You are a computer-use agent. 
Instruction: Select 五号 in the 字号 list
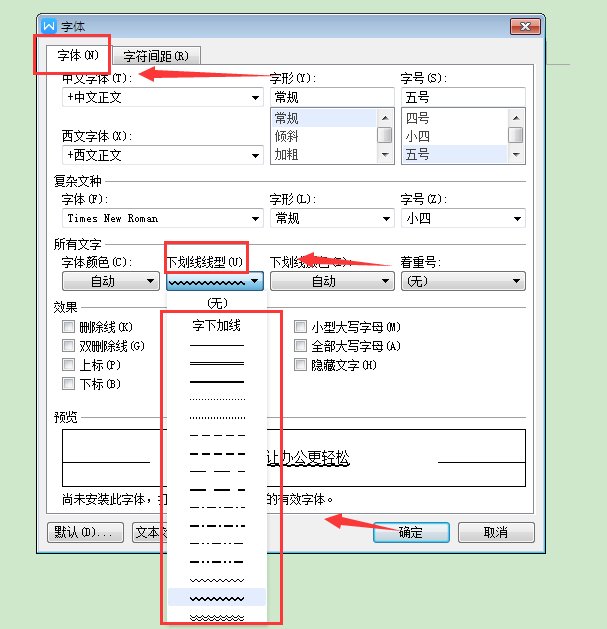455,154
